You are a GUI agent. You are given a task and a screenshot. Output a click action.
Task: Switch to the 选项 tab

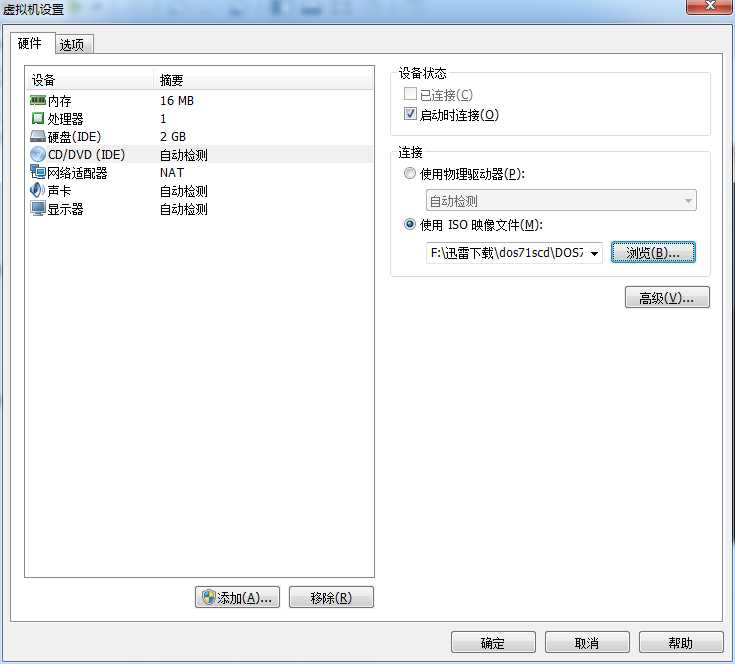[72, 45]
